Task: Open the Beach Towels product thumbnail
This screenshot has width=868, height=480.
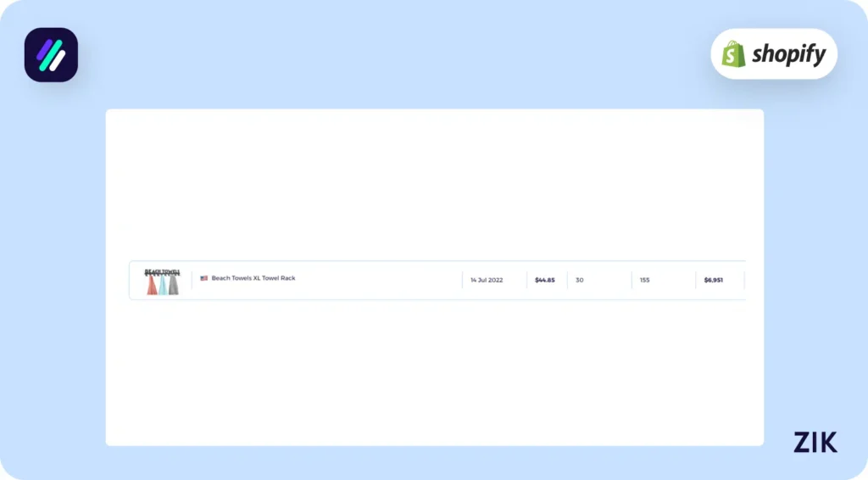Action: point(162,282)
